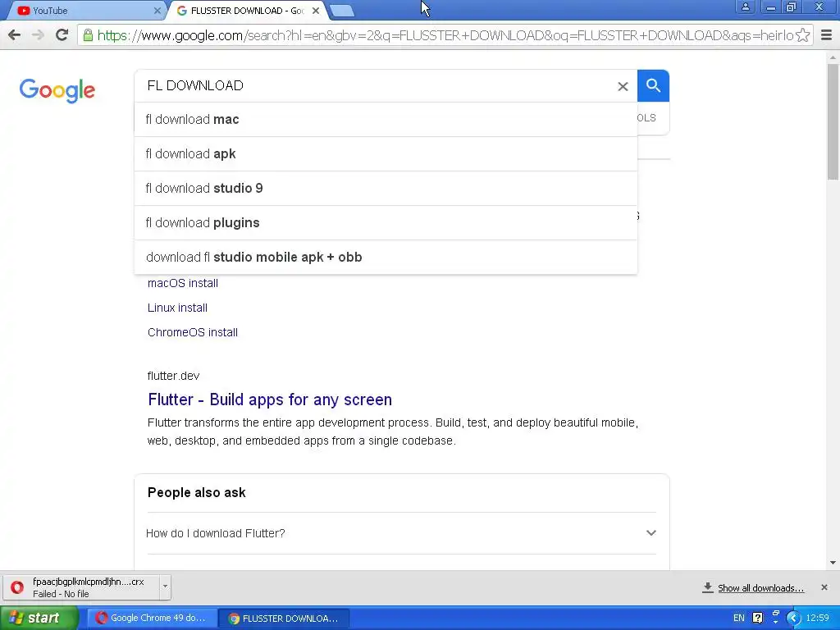Screen dimensions: 840x630
Task: Click the Opera icon on failed download
Action: 17,587
